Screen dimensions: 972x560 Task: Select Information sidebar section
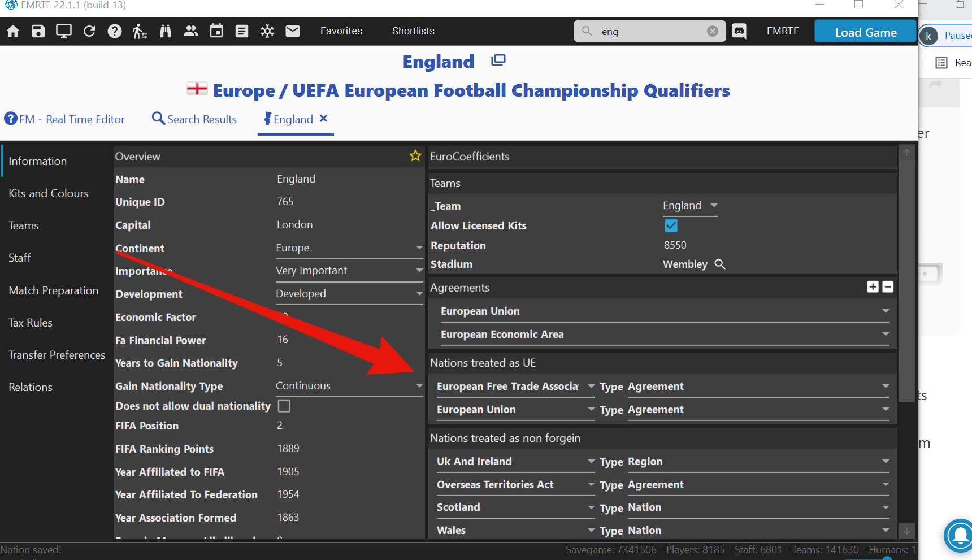click(38, 161)
